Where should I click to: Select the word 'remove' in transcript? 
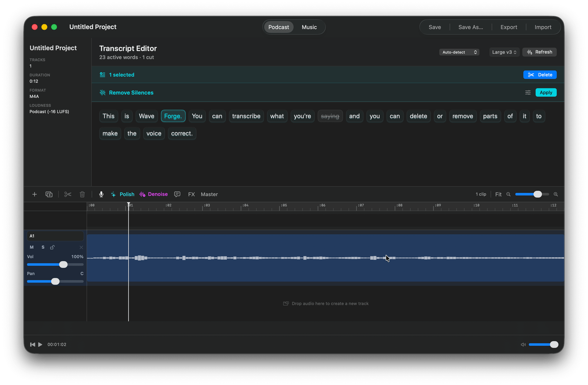463,116
